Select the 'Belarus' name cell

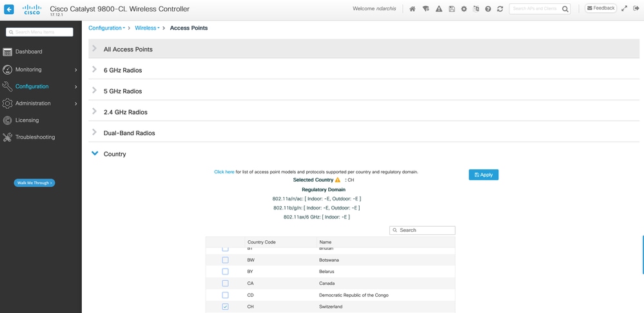point(327,272)
